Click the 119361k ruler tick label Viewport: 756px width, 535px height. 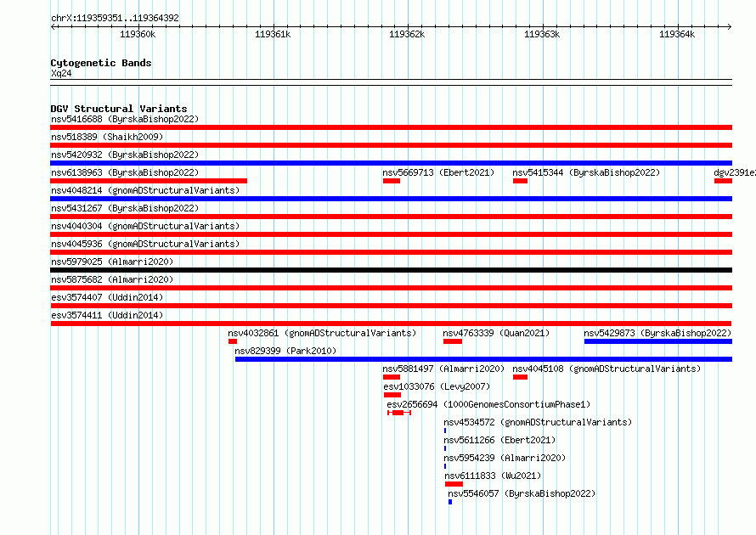(x=273, y=34)
